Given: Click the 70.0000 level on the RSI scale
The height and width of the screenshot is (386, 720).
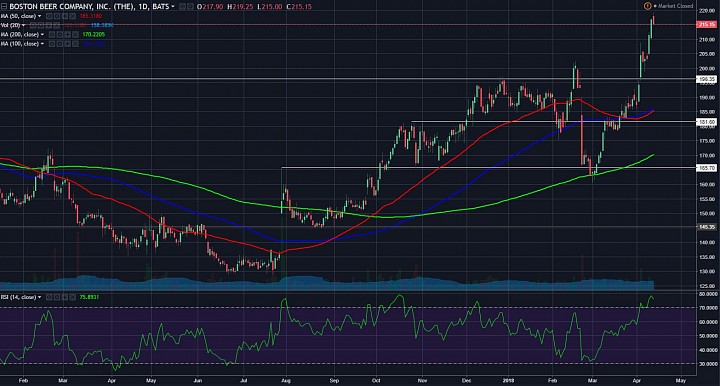Looking at the screenshot, I should tap(707, 308).
